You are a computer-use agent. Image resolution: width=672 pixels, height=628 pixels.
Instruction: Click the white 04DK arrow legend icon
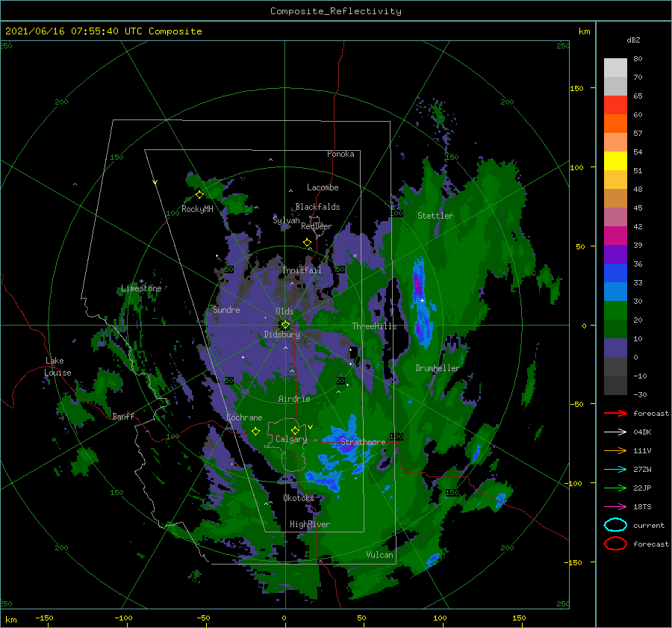coord(615,432)
